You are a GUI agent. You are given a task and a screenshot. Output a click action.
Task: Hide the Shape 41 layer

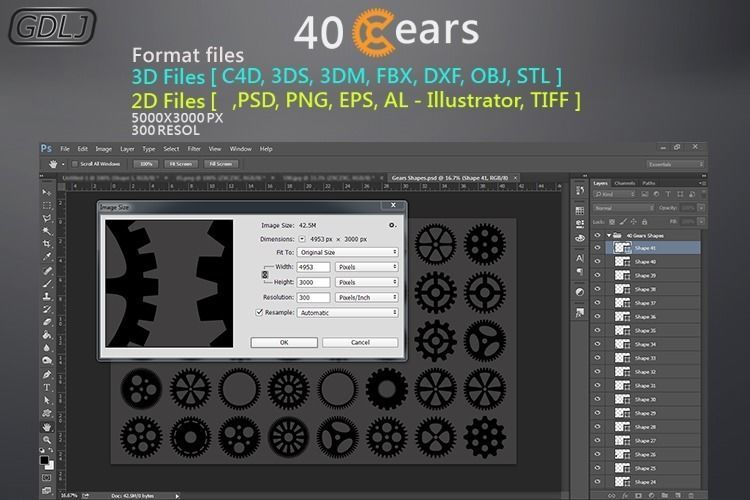point(597,247)
